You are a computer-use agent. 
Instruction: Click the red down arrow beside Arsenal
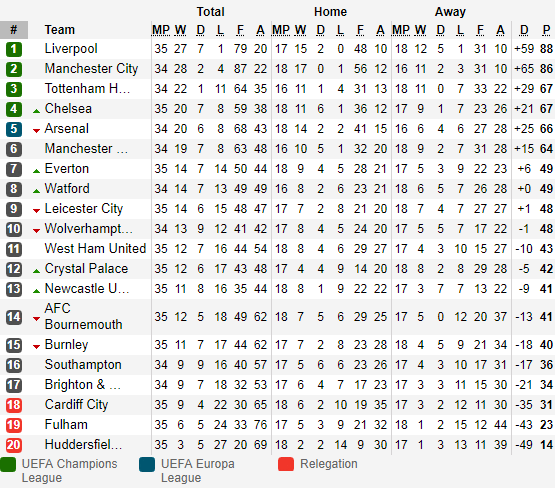[36, 131]
